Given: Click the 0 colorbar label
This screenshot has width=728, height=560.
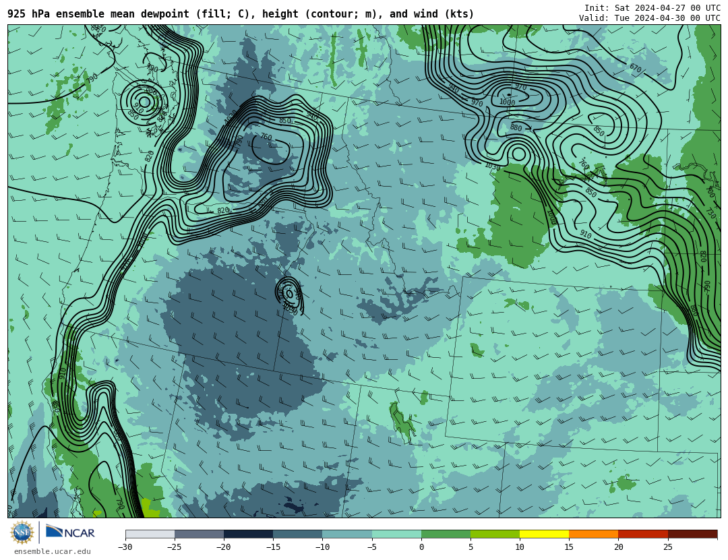Looking at the screenshot, I should [421, 547].
